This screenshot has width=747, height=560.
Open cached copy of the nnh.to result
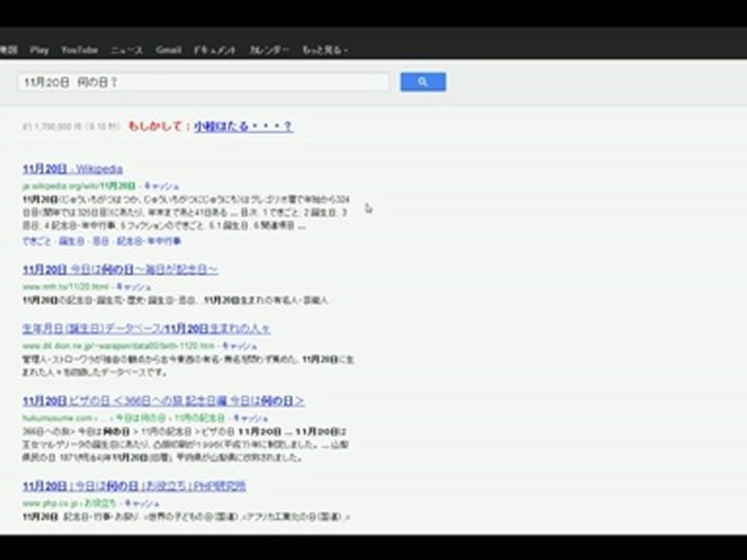(x=133, y=287)
